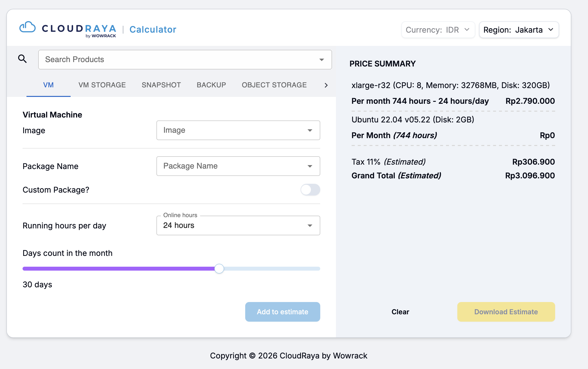Switch to the BACKUP tab
The image size is (588, 369).
pos(211,85)
